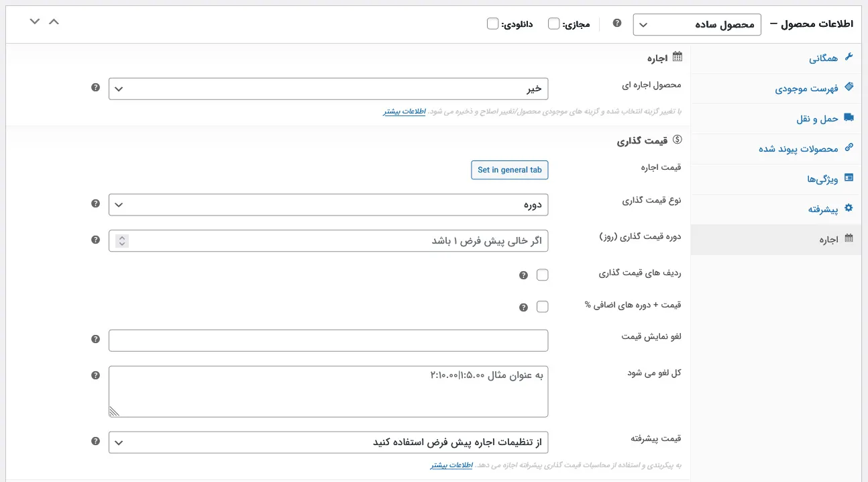The width and height of the screenshot is (868, 482).
Task: Move the اطلاعات محصول panel up
Action: point(54,21)
